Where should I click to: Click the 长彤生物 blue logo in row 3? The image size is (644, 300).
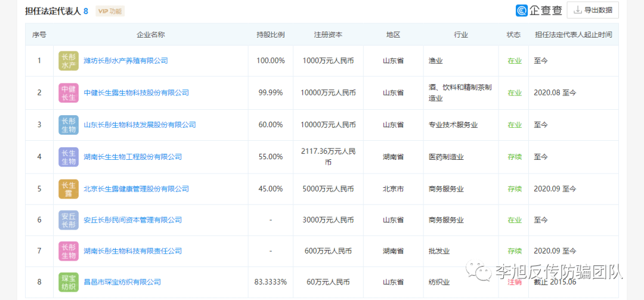click(x=69, y=125)
